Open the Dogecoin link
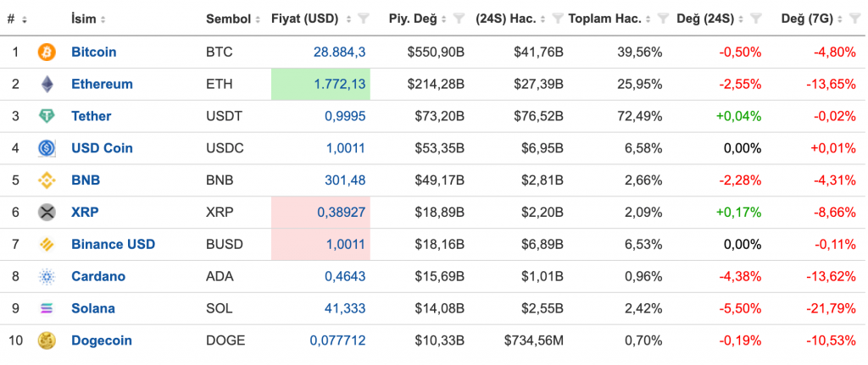Image resolution: width=868 pixels, height=365 pixels. point(102,340)
